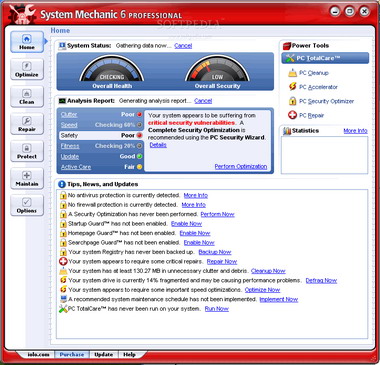Launch PC TotalCare from Power Tools
Viewport: 380px width, 365px height.
325,58
